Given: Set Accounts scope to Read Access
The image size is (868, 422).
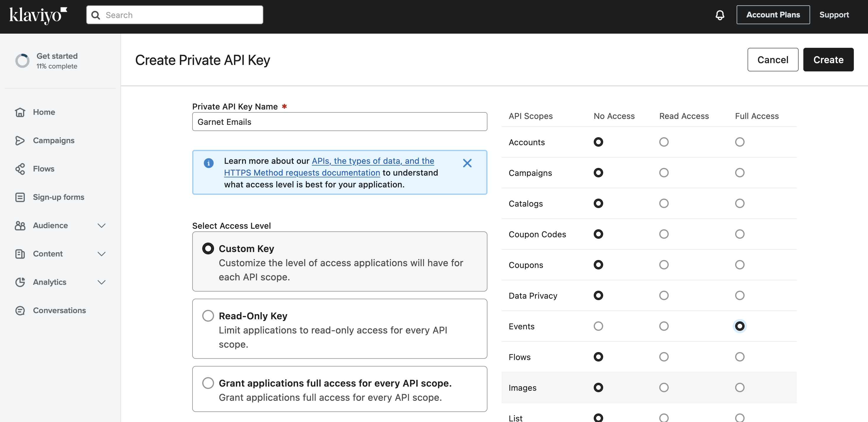Looking at the screenshot, I should [663, 142].
